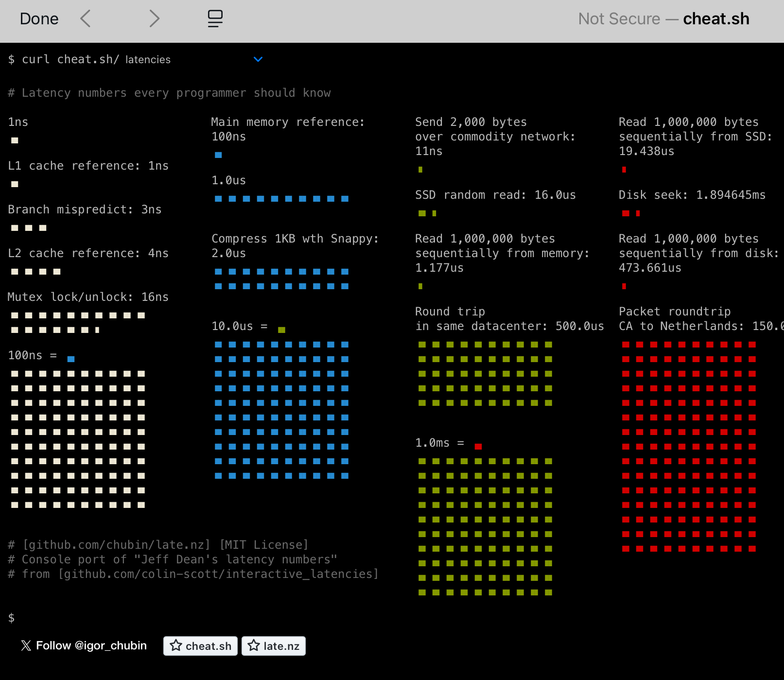Image resolution: width=784 pixels, height=680 pixels.
Task: Star the cheat.sh repository button
Action: click(x=200, y=646)
